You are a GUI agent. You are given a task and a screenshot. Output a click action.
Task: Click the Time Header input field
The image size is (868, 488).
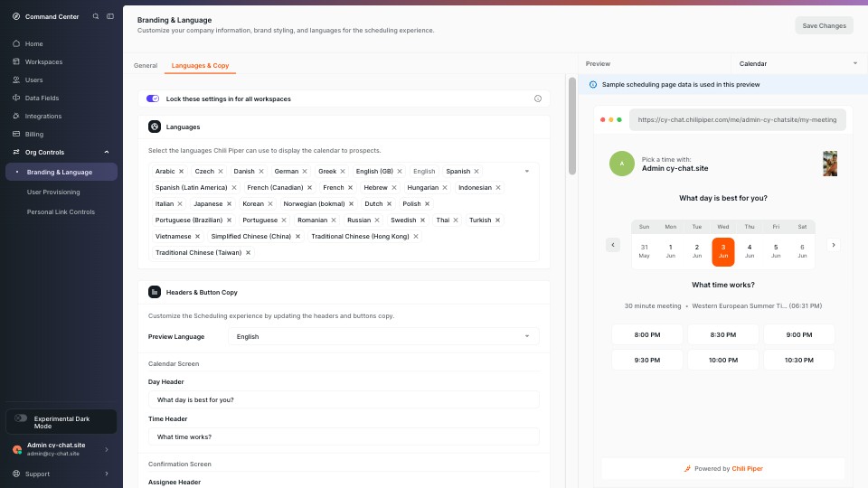[x=344, y=436]
